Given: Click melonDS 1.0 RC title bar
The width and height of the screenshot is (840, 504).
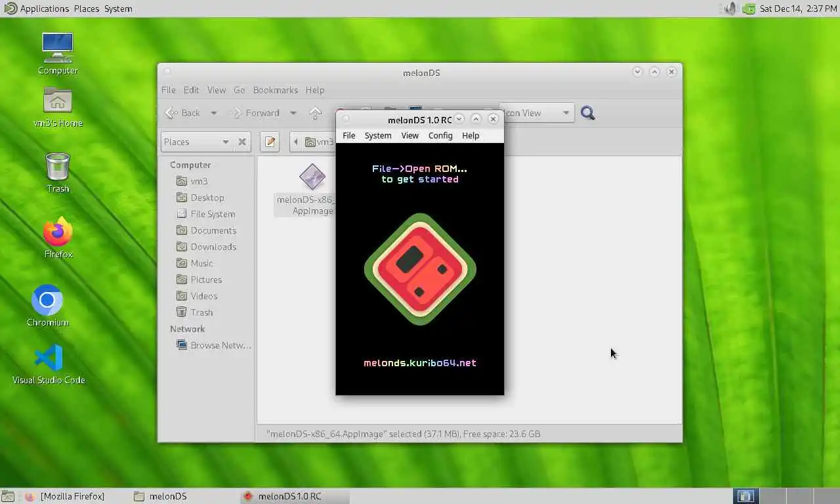Looking at the screenshot, I should point(420,119).
